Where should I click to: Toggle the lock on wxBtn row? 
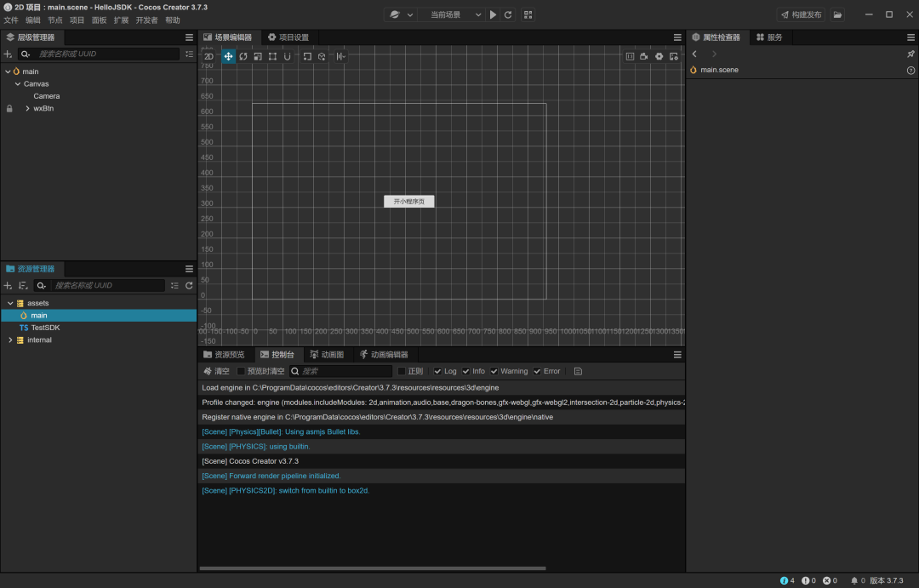9,108
